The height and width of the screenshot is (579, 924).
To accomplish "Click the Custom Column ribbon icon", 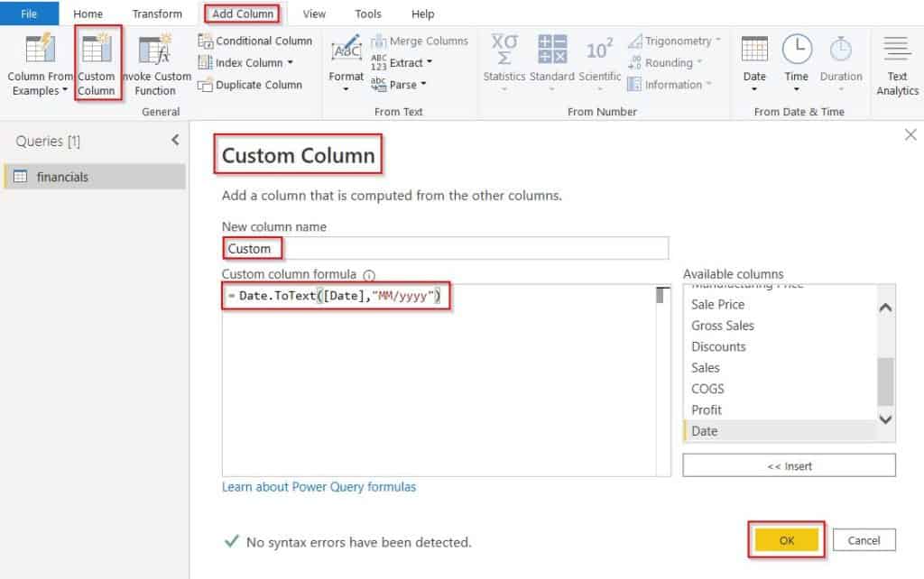I will (97, 50).
